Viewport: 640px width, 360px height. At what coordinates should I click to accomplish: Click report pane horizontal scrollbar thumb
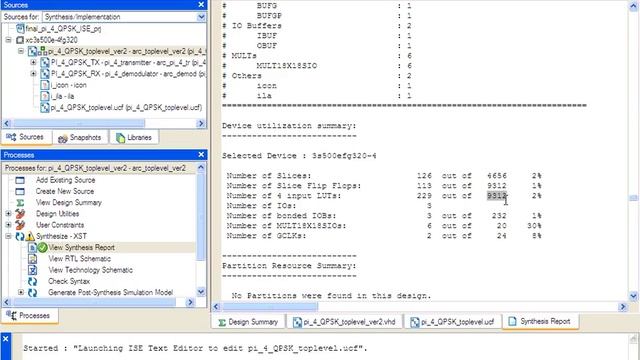(270, 307)
